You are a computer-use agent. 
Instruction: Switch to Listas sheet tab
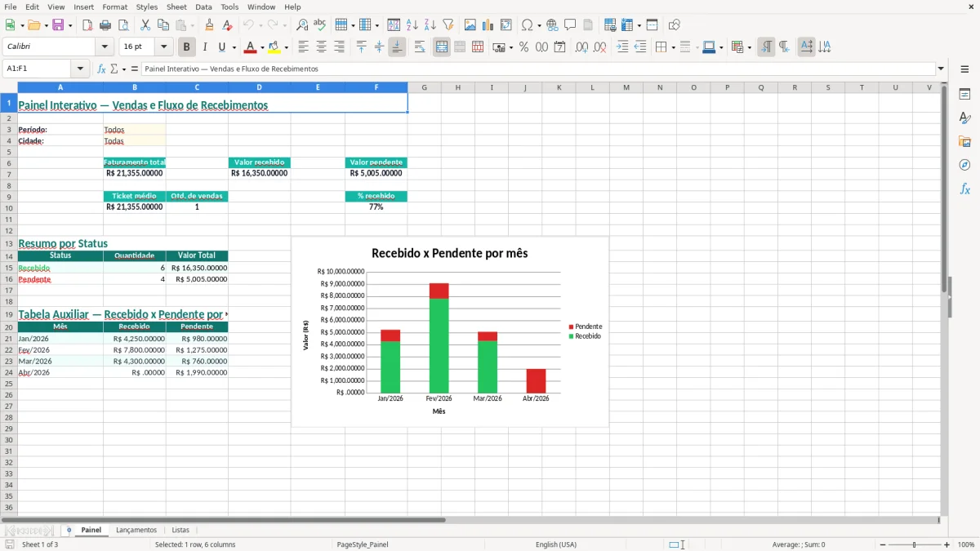point(180,530)
